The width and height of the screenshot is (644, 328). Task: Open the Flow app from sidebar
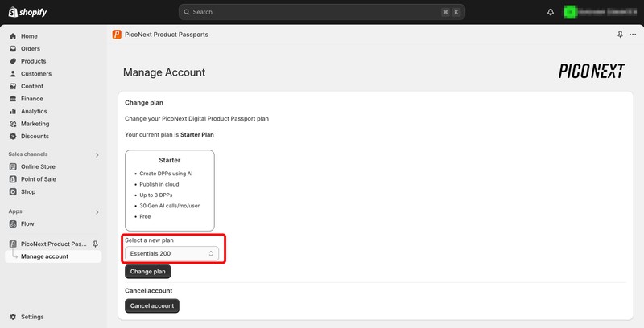click(27, 223)
